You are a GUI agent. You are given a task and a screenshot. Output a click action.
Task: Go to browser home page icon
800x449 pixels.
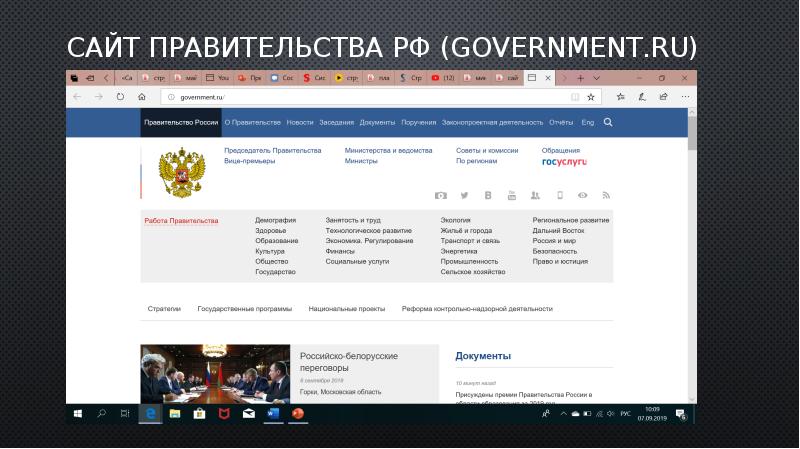142,96
